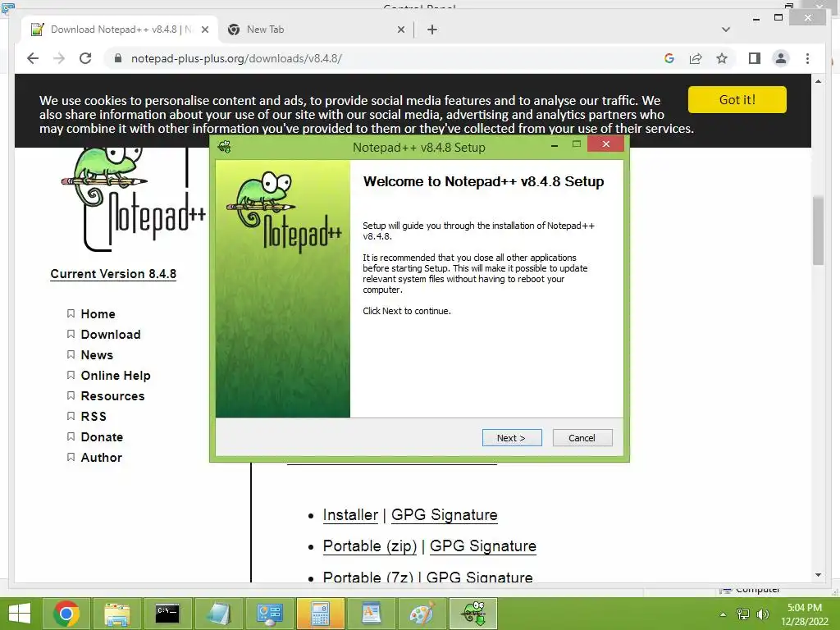Open Paint from taskbar

(x=422, y=614)
